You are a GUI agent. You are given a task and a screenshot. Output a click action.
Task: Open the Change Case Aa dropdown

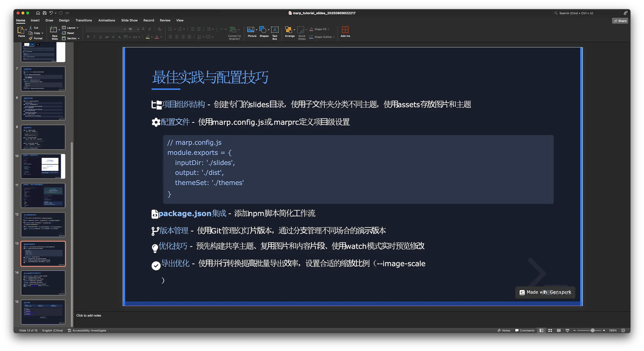136,37
